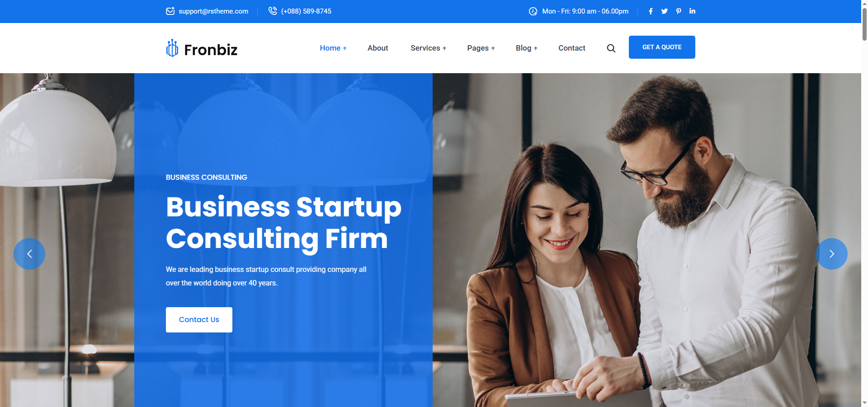The width and height of the screenshot is (868, 407).
Task: Click the Fronbiz logo
Action: pyautogui.click(x=202, y=48)
